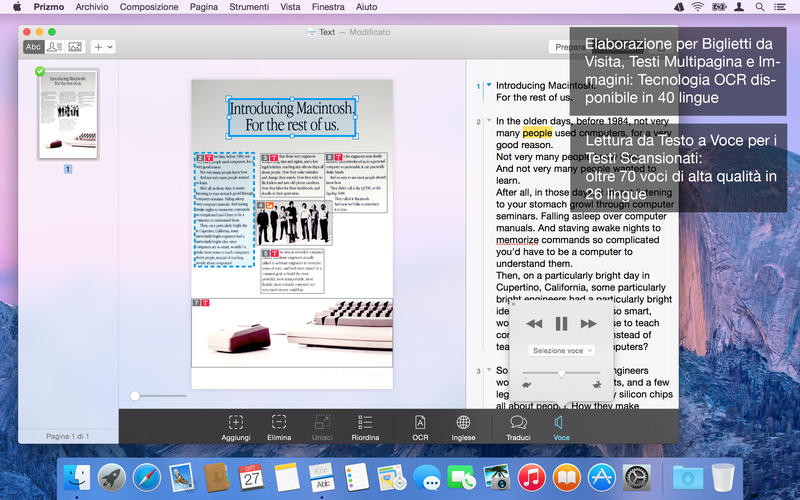Pause the speech playback
This screenshot has width=800, height=500.
[x=561, y=323]
